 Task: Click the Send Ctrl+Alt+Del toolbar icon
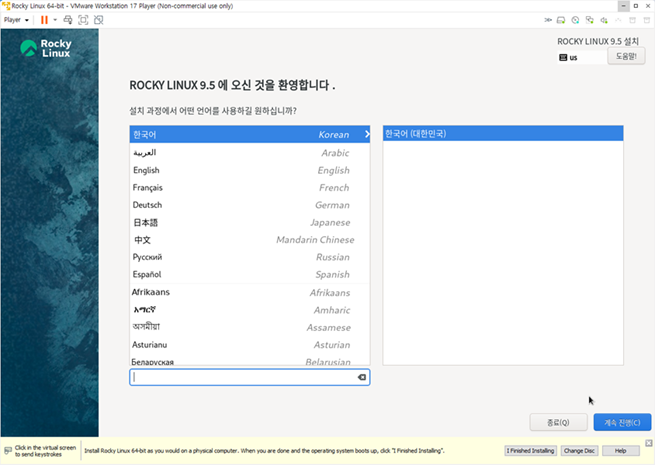click(68, 20)
